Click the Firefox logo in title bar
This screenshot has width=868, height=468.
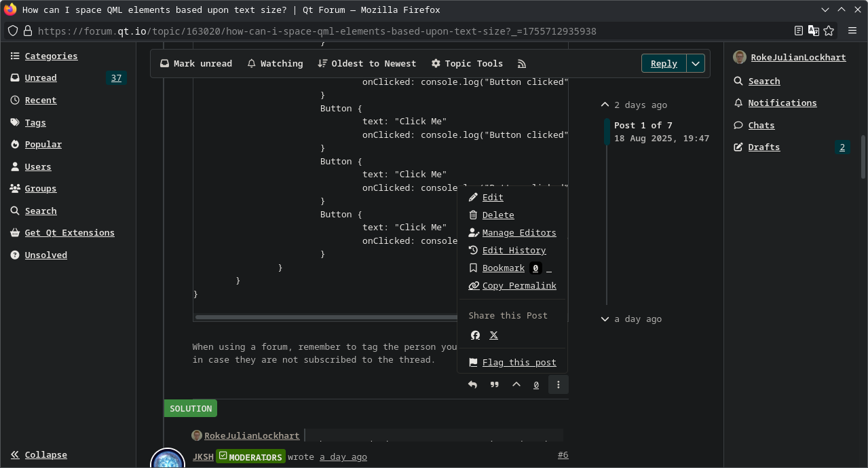coord(10,10)
